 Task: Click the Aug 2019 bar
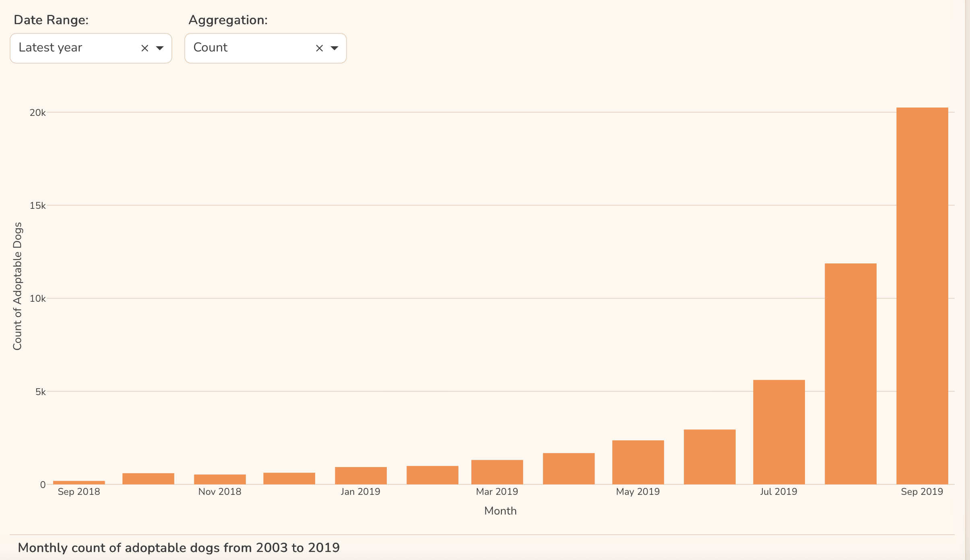pyautogui.click(x=850, y=374)
